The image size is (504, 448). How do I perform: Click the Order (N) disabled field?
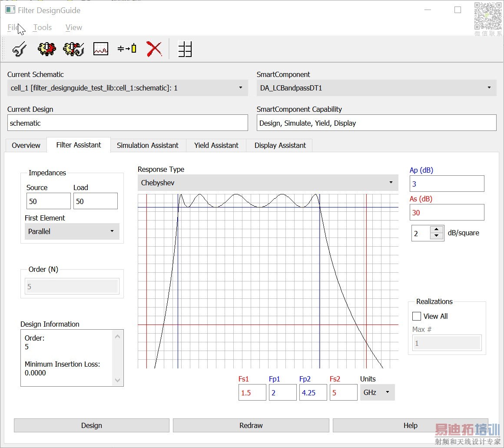pyautogui.click(x=72, y=287)
